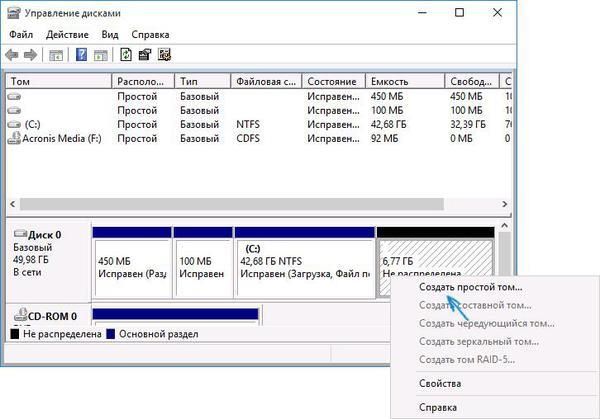Click the disk pane scroll up arrow

click(504, 226)
